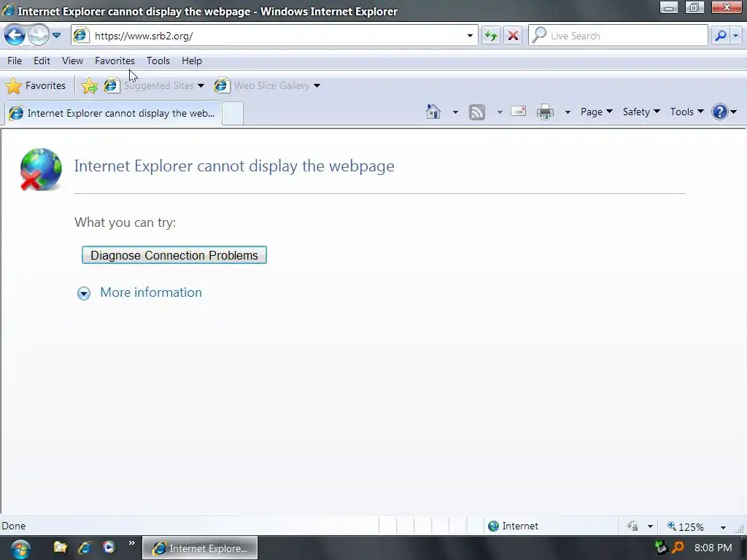Image resolution: width=747 pixels, height=560 pixels.
Task: Expand More information section arrow
Action: [x=84, y=293]
